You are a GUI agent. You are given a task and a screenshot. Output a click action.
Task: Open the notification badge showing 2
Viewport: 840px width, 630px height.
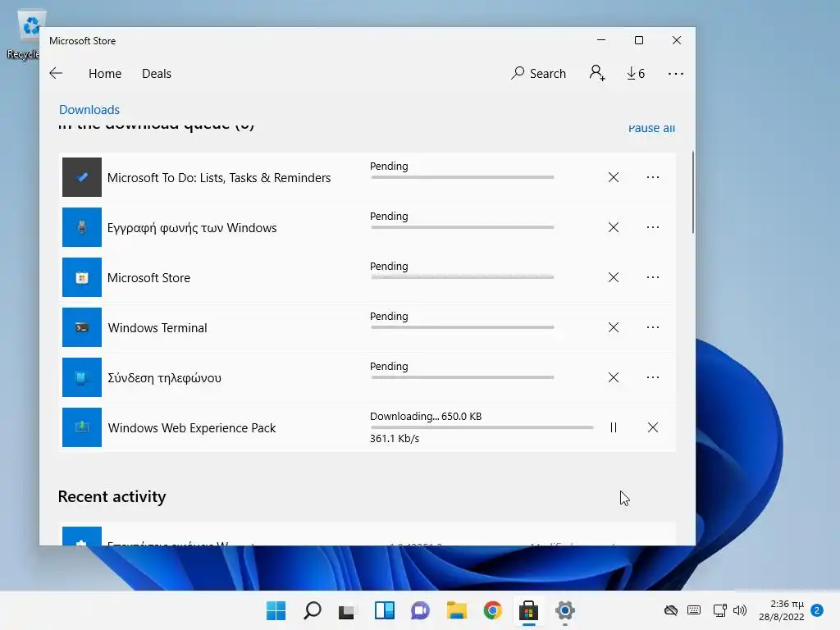coord(818,610)
